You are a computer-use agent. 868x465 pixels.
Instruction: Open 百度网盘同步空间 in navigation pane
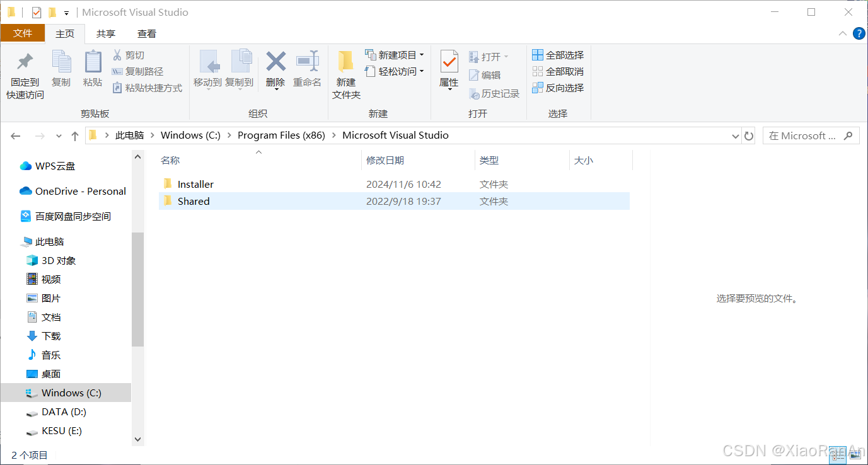66,217
